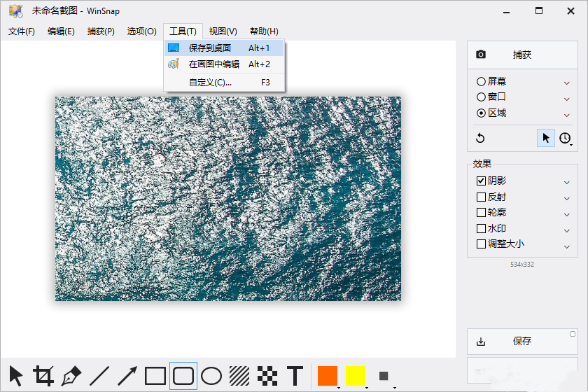Open the 编辑(E) menu
588x392 pixels.
point(61,31)
